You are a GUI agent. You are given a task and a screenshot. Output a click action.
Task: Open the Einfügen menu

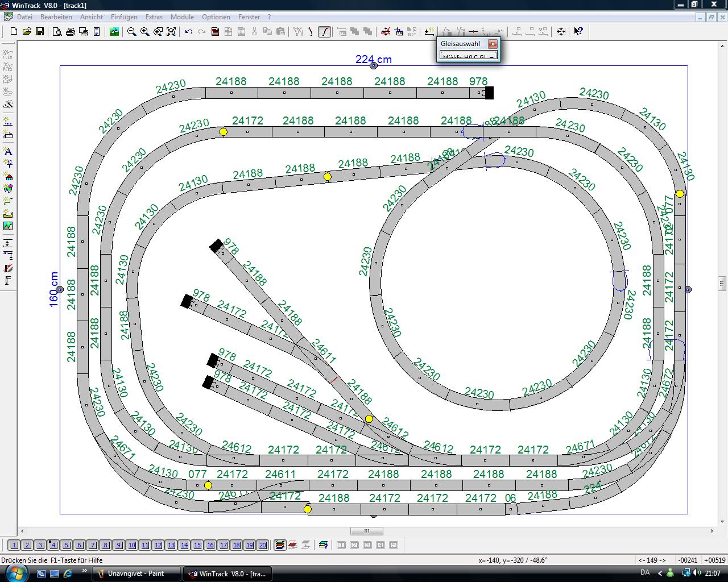pyautogui.click(x=124, y=17)
